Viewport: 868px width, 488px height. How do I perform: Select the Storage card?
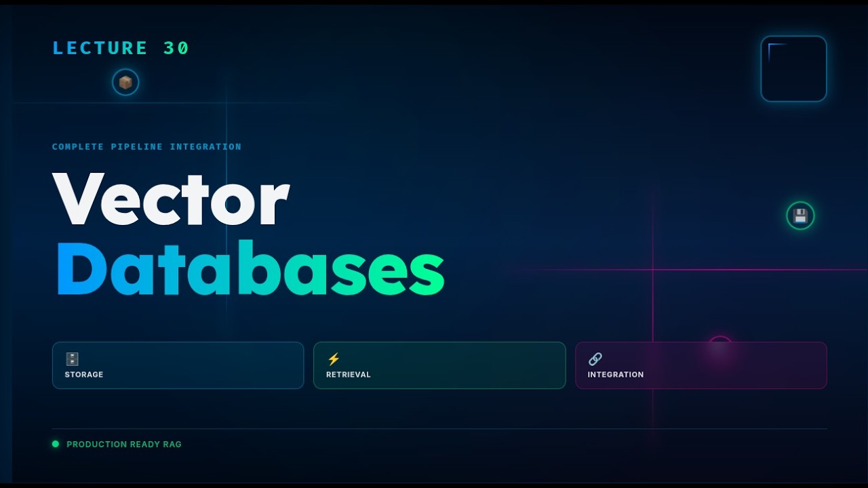pyautogui.click(x=178, y=365)
